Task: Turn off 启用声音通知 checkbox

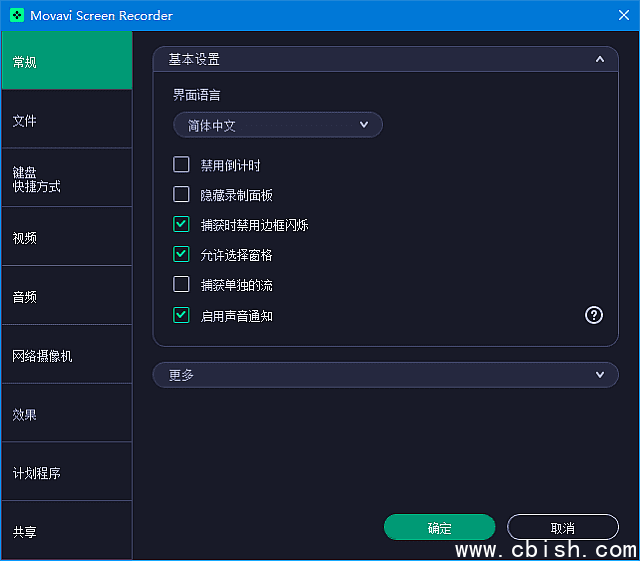Action: pyautogui.click(x=181, y=315)
